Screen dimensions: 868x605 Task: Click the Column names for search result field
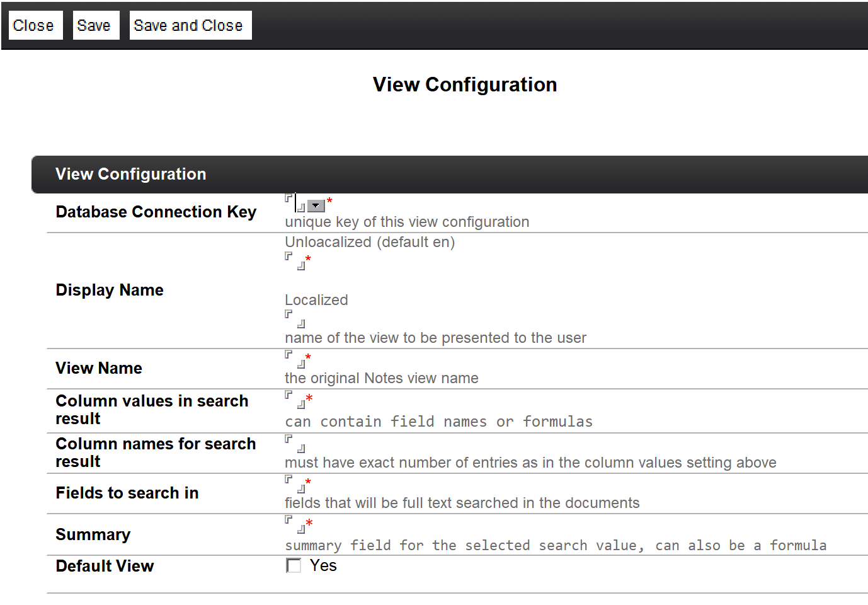[x=295, y=444]
